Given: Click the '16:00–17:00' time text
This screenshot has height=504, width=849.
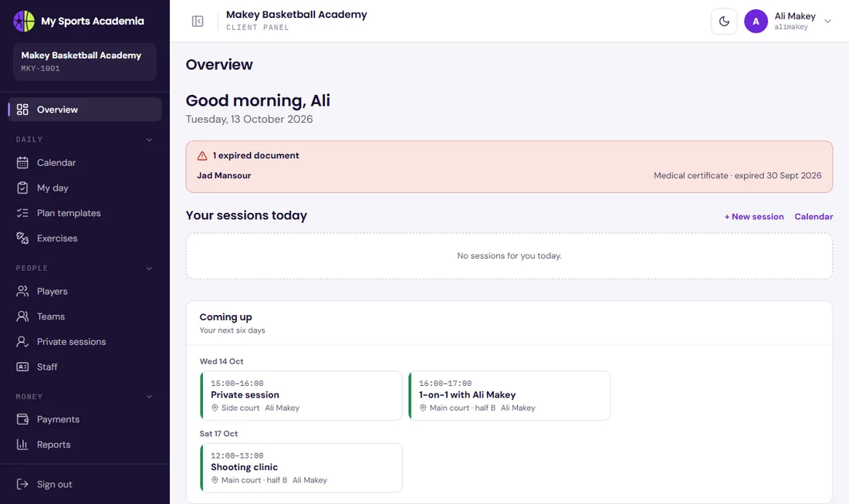Looking at the screenshot, I should [x=445, y=384].
